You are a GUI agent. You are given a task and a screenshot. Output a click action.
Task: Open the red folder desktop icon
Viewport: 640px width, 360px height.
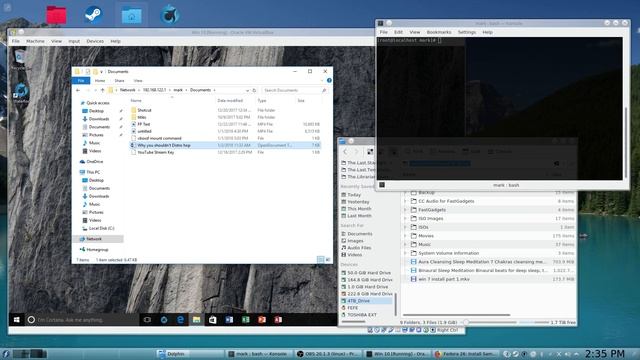tap(56, 15)
